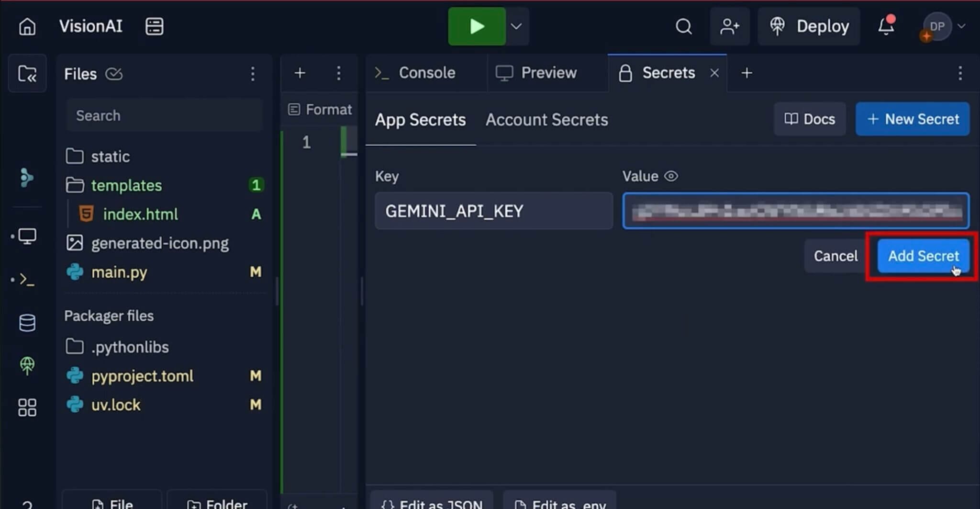Image resolution: width=980 pixels, height=509 pixels.
Task: Open the Database icon in sidebar
Action: pos(27,323)
